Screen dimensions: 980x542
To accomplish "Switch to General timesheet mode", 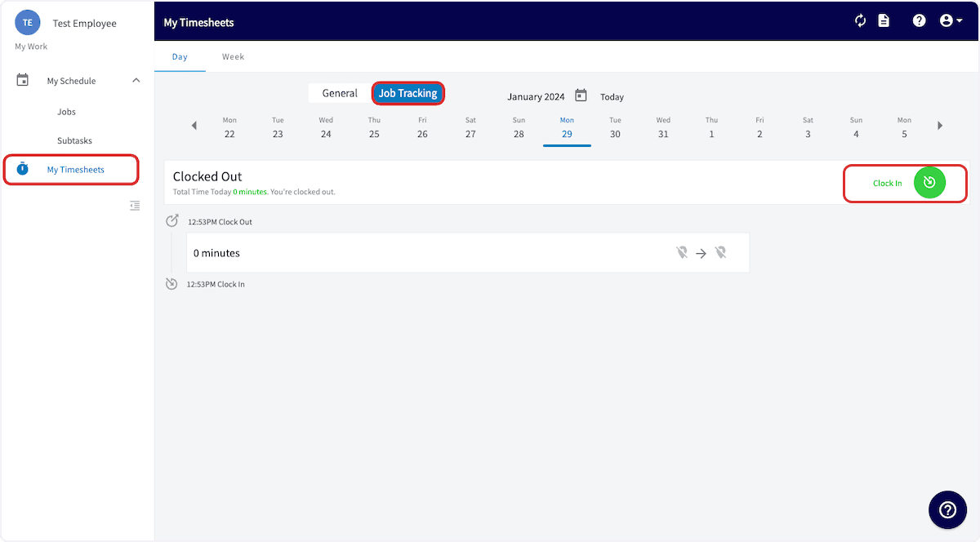I will click(x=340, y=93).
